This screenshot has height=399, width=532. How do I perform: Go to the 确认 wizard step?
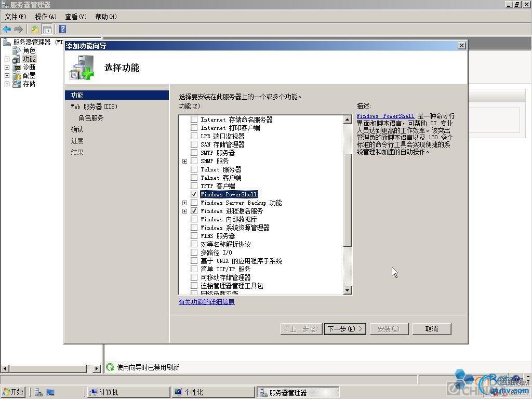[77, 129]
